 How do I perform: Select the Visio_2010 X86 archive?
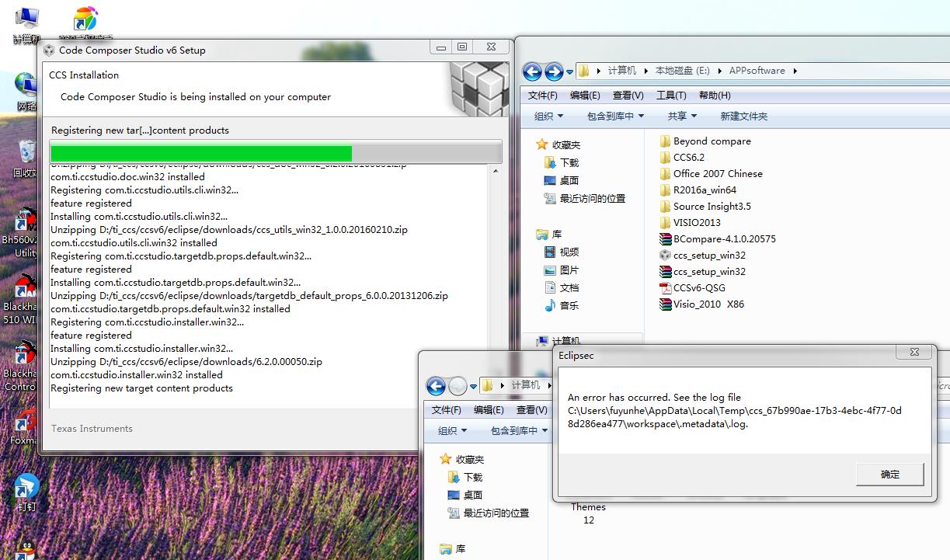[x=701, y=304]
